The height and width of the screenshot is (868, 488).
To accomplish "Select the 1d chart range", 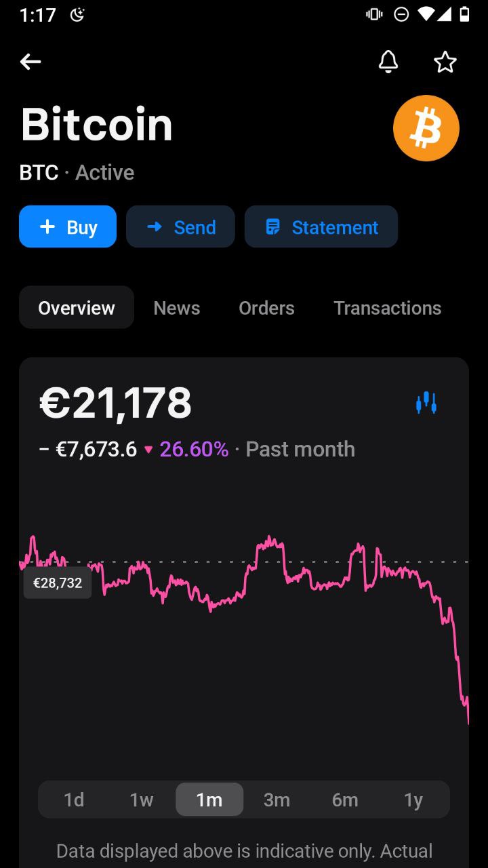I will pyautogui.click(x=74, y=800).
